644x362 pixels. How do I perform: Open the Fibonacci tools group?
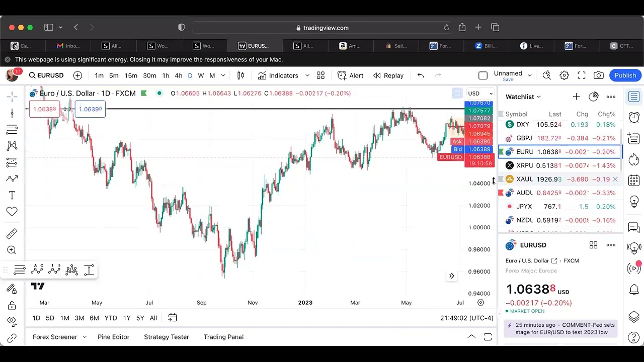pyautogui.click(x=12, y=130)
